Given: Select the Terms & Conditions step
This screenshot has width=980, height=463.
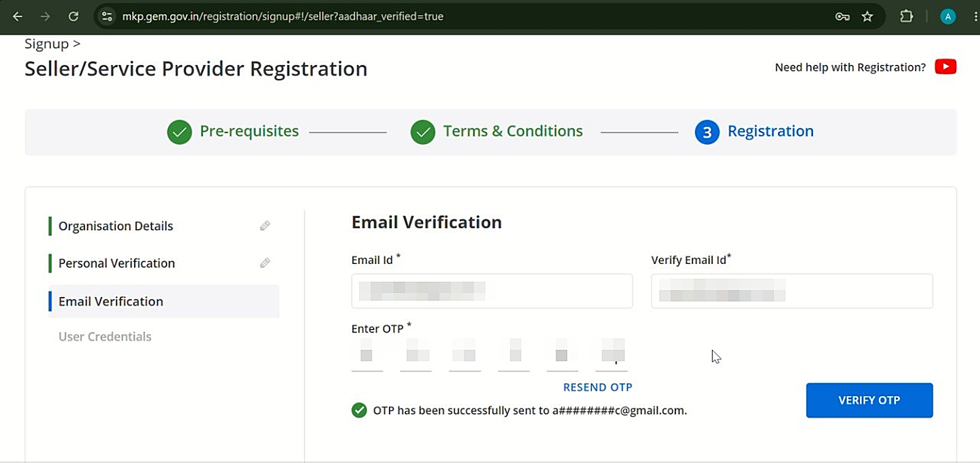Looking at the screenshot, I should coord(513,131).
